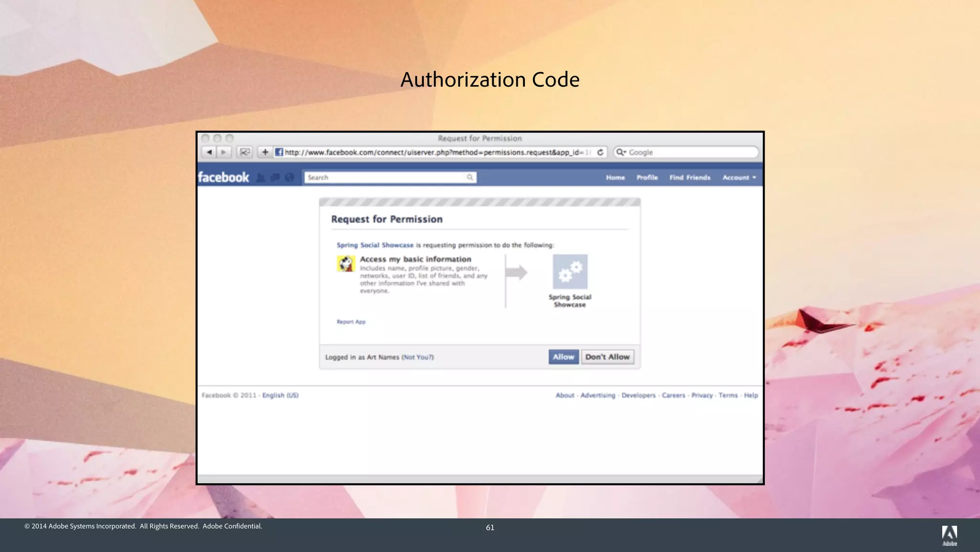The width and height of the screenshot is (980, 552).
Task: Click the Not You? link
Action: coord(418,357)
